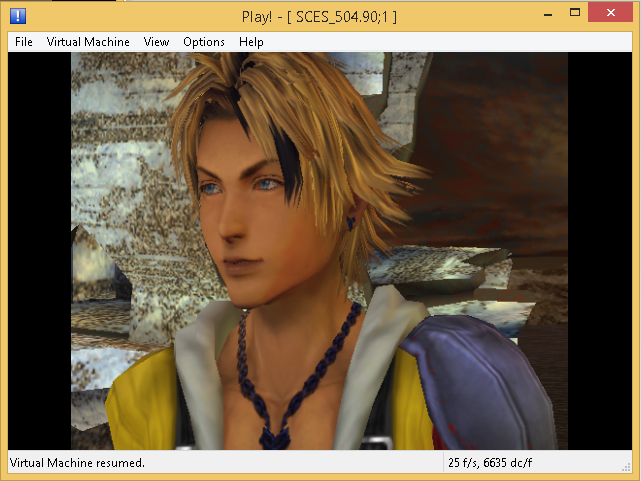Screen dimensions: 641x481
Task: Click the necklace pendant on the character's chest
Action: (x=271, y=435)
